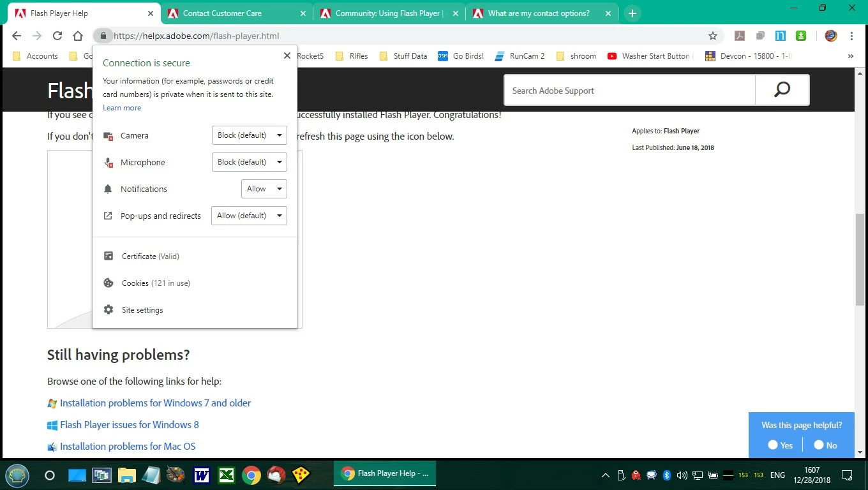
Task: Go to the browser home page icon
Action: tap(78, 36)
